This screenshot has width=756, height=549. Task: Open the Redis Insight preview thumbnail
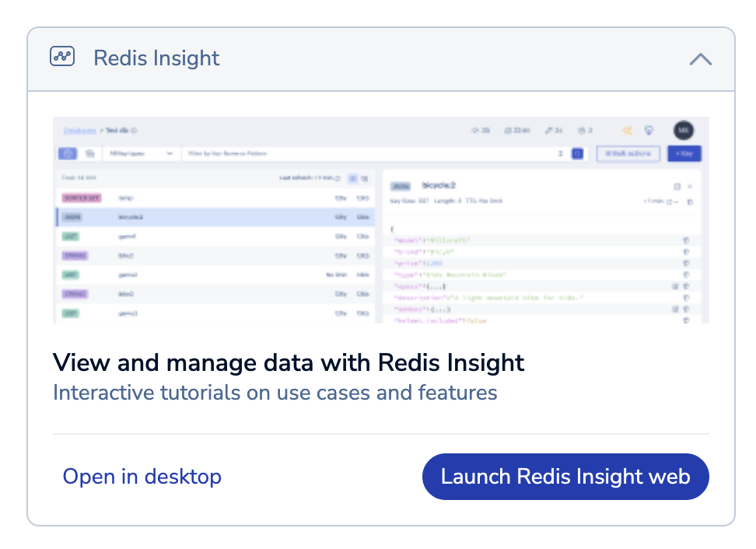point(381,220)
